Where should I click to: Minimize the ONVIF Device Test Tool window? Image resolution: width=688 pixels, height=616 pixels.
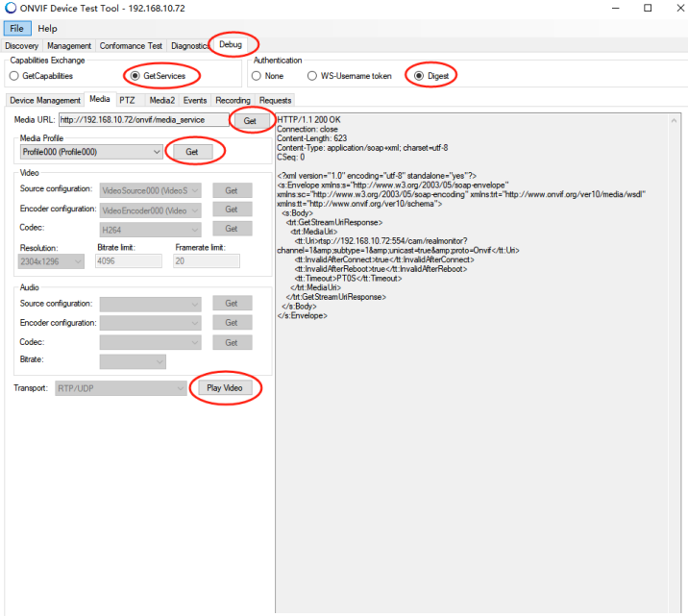point(616,9)
